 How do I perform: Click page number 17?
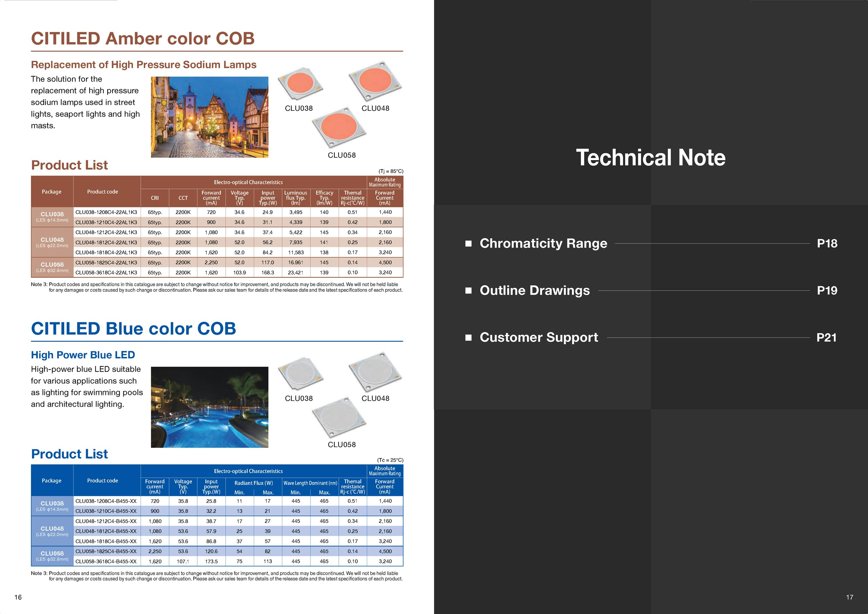point(850,597)
